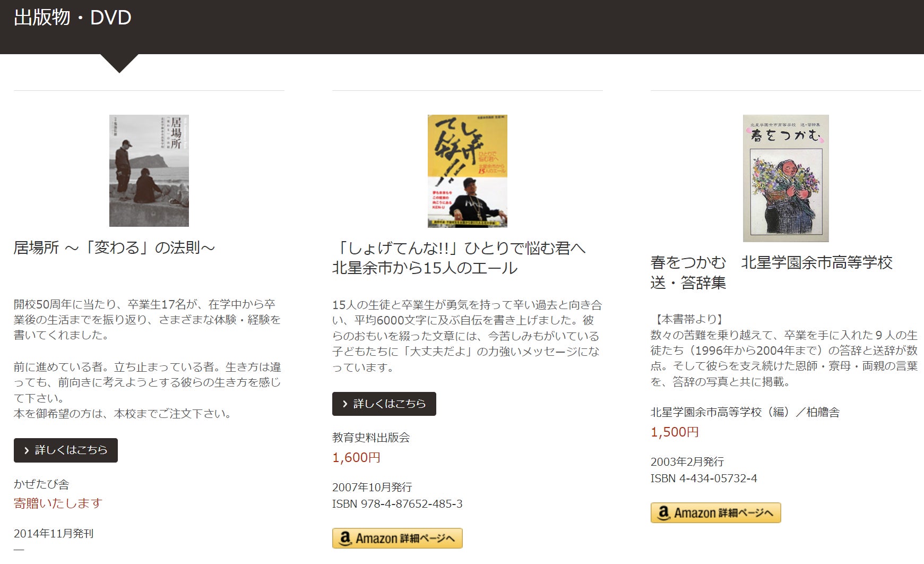The height and width of the screenshot is (564, 924).
Task: Click 詳しくはこちら button under 居場所 book
Action: click(x=66, y=450)
